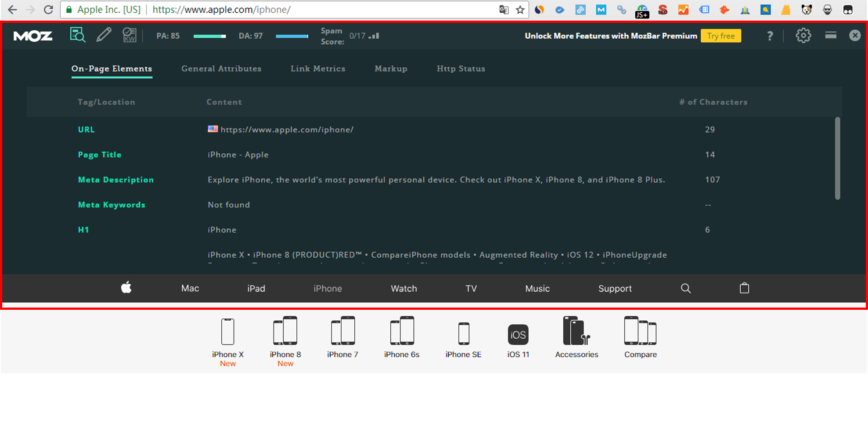The image size is (868, 437).
Task: Click the on-page elements panel scrollbar
Action: [x=837, y=158]
